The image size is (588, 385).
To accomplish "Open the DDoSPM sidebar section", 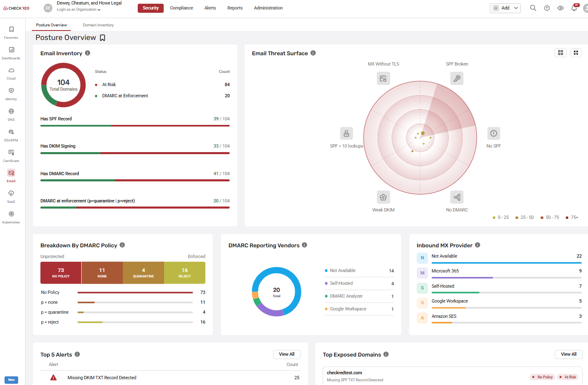I will click(x=11, y=135).
